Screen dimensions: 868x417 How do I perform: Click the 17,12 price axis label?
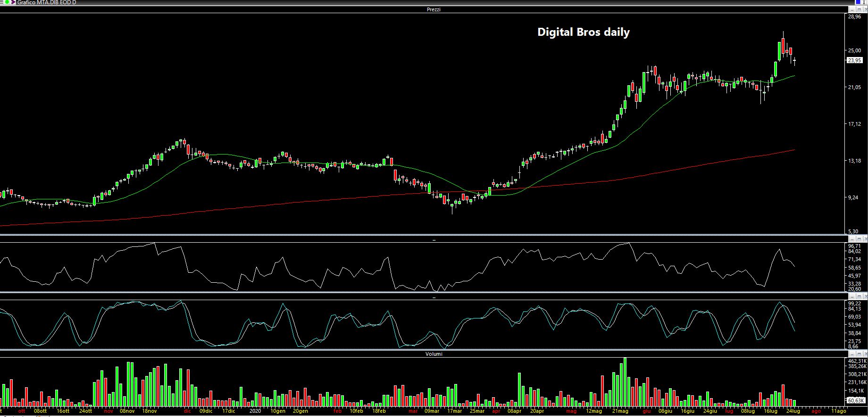click(x=854, y=124)
